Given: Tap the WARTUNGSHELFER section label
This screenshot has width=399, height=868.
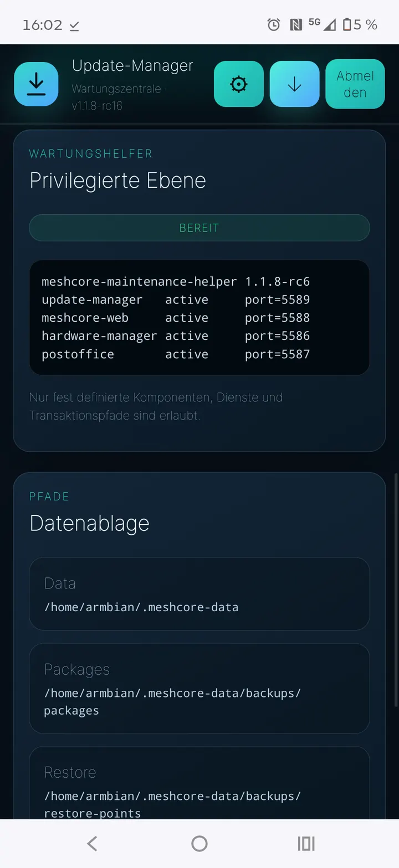Looking at the screenshot, I should [x=91, y=154].
